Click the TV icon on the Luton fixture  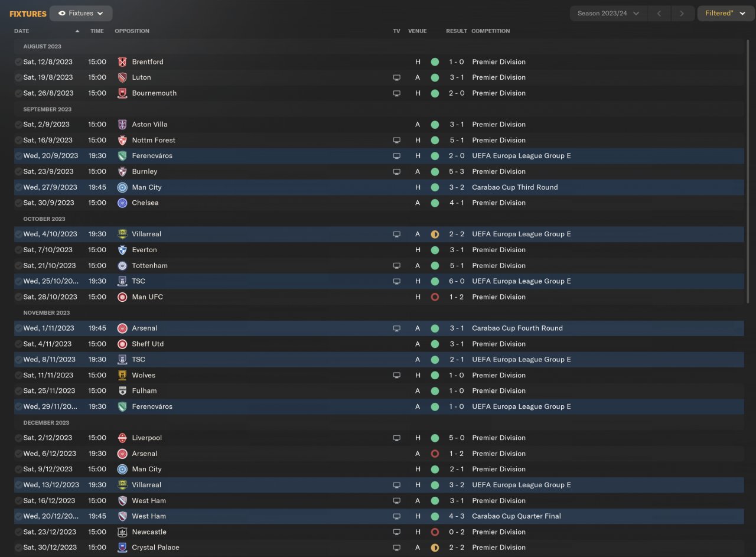pos(397,77)
